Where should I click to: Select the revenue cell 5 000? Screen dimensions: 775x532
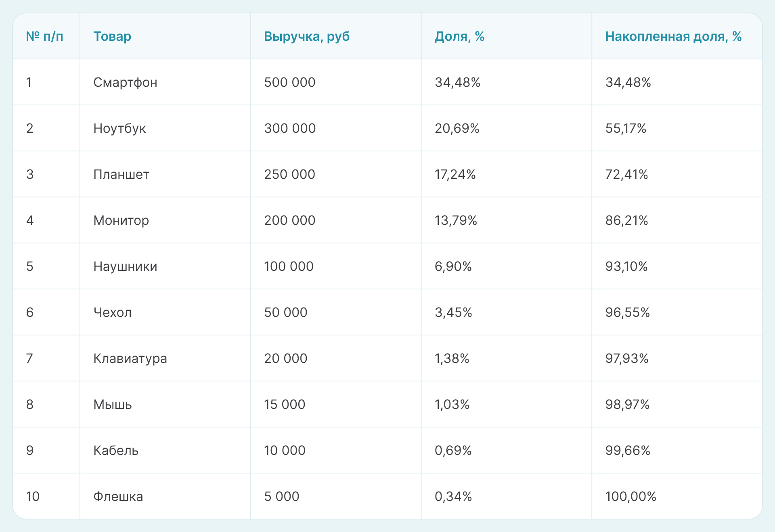pyautogui.click(x=281, y=496)
